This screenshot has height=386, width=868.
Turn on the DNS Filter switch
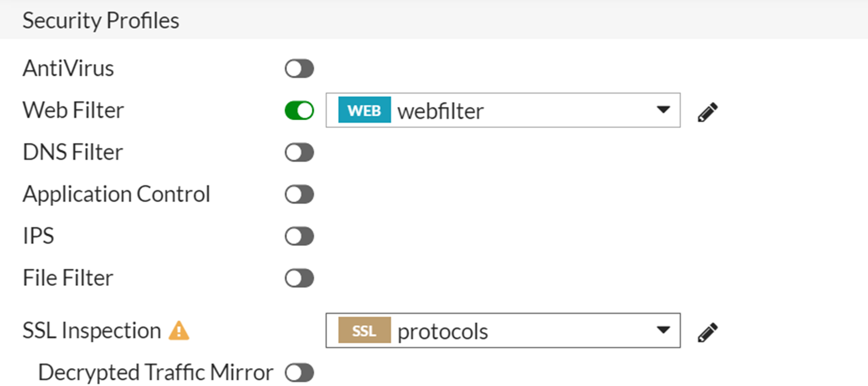tap(299, 152)
